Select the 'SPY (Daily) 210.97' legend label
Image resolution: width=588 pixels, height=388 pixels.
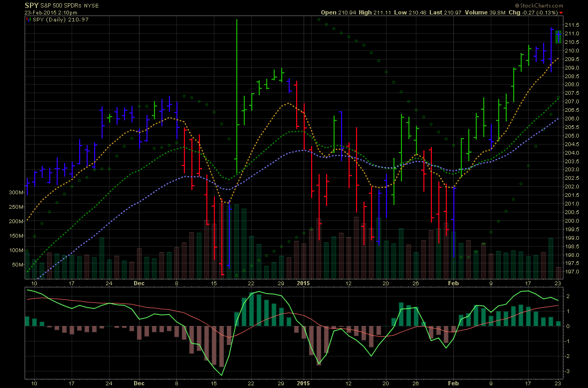coord(60,19)
